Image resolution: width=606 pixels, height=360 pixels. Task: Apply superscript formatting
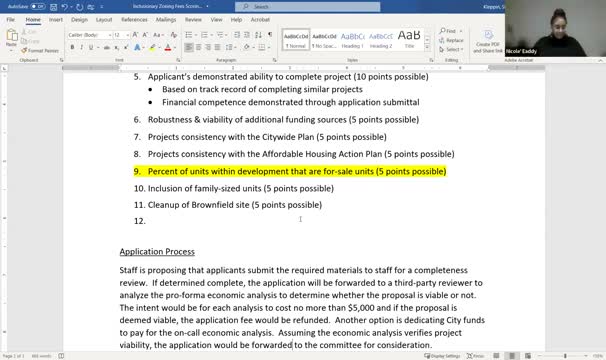(x=126, y=47)
